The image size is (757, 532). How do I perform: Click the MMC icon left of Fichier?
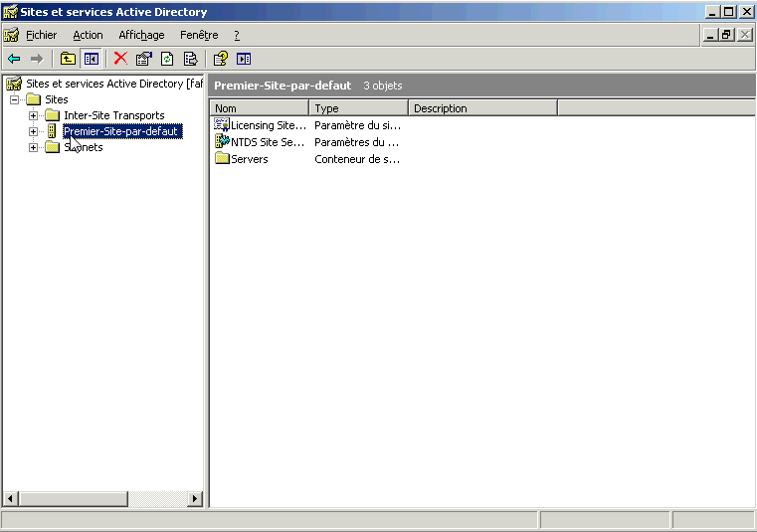click(11, 35)
